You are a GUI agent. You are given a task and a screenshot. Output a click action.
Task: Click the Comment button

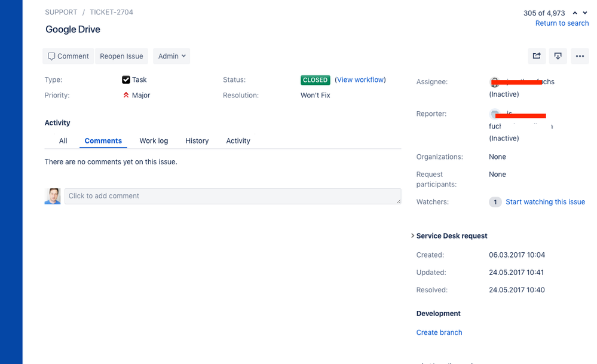(x=68, y=56)
